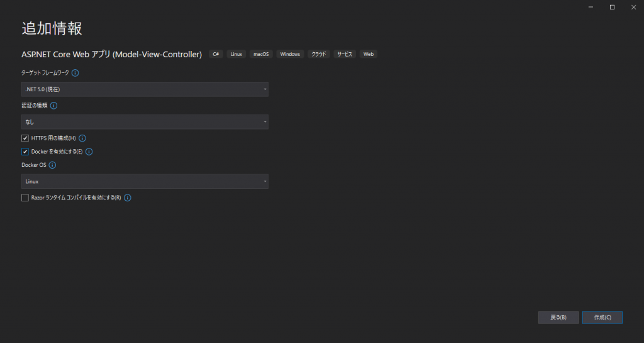Open the 認証の種類 dropdown showing なし
The width and height of the screenshot is (644, 343).
[x=145, y=122]
